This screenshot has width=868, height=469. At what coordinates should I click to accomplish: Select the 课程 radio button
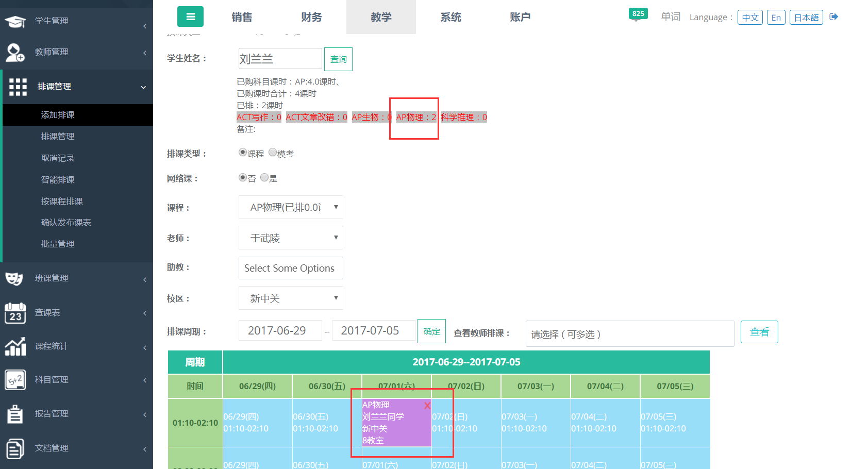(243, 153)
